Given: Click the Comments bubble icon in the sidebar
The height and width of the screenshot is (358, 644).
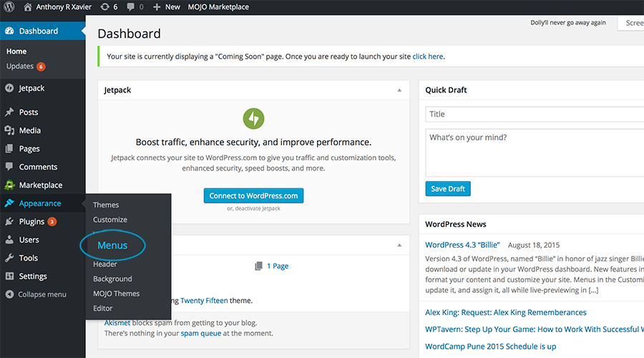Looking at the screenshot, I should pos(9,166).
